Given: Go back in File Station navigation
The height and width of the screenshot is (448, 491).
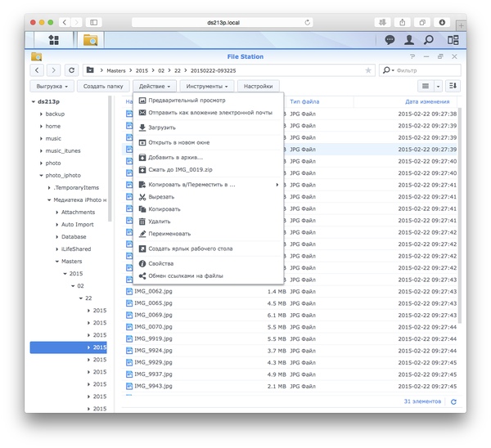Looking at the screenshot, I should click(x=37, y=70).
